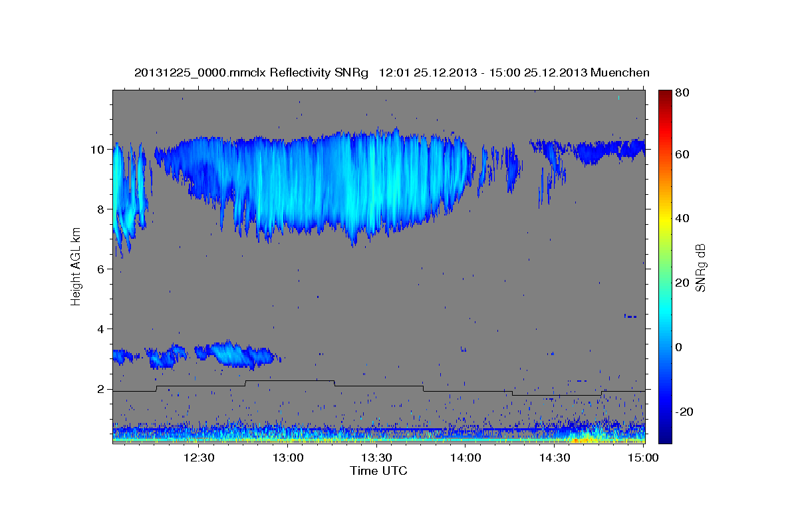Click the '14:00' time axis label
Image resolution: width=798 pixels, height=532 pixels.
pos(465,458)
